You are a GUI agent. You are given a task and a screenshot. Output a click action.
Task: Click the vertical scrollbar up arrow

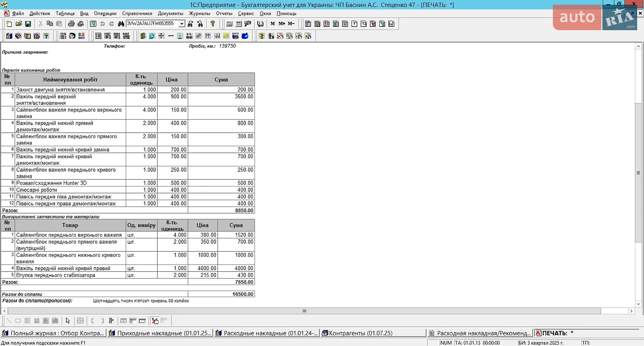pyautogui.click(x=638, y=46)
